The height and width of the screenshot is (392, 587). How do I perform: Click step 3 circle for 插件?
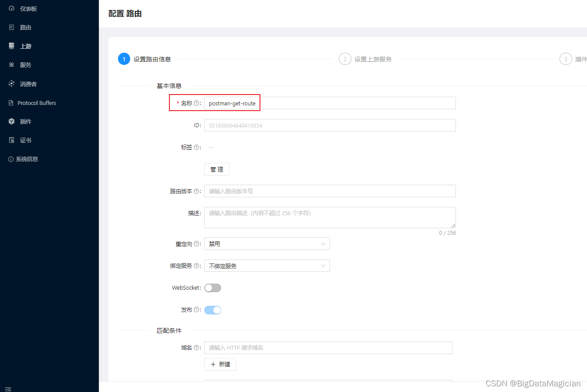point(566,59)
